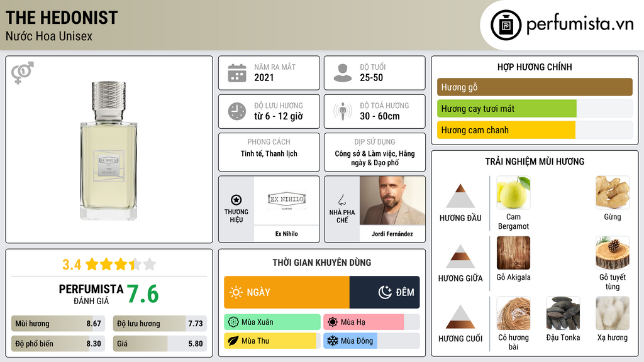Screen dimensions: 644x362
Task: Click The Hedonist perfume bottle image
Action: (x=108, y=150)
